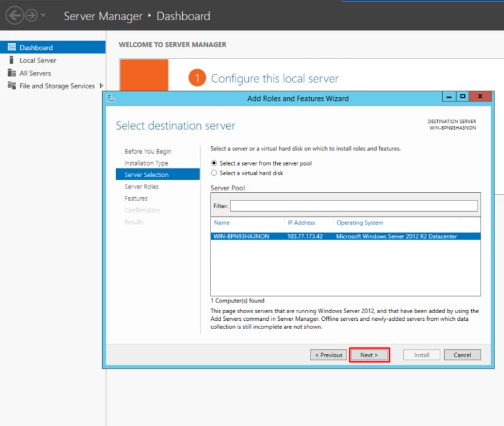The image size is (504, 426).
Task: Go to Features step
Action: 136,199
